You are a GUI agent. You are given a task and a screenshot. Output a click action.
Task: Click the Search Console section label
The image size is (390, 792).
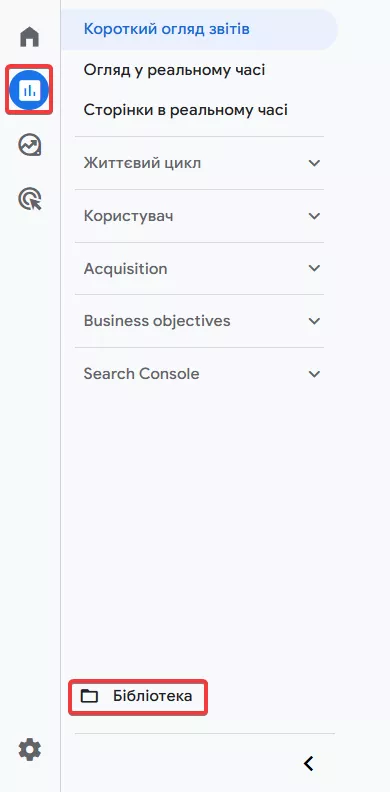[x=141, y=374]
